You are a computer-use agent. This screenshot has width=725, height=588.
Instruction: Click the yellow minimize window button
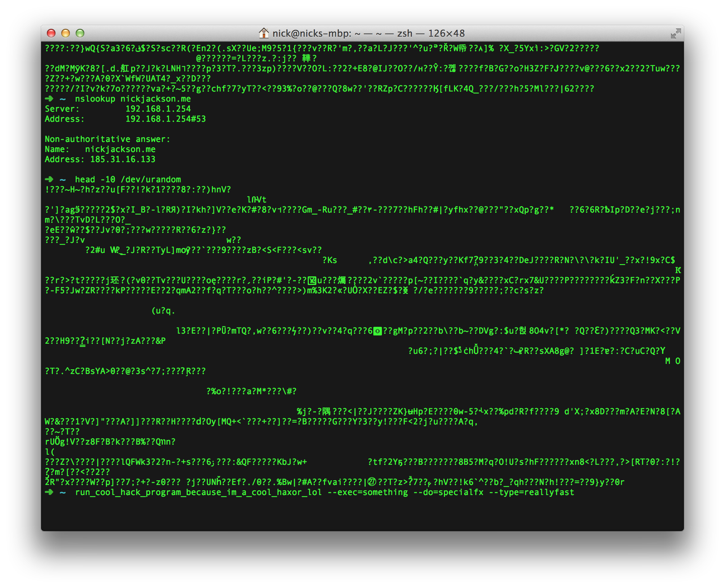(66, 33)
